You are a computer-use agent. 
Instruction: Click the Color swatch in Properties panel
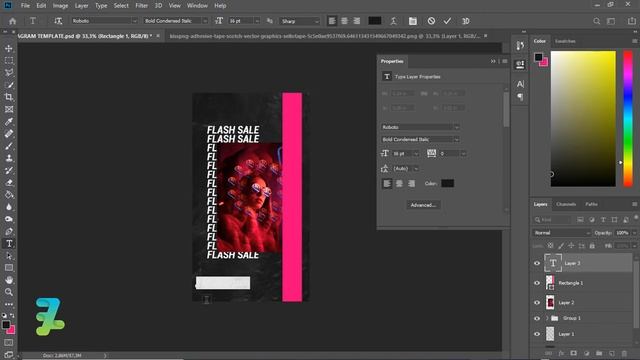click(447, 184)
